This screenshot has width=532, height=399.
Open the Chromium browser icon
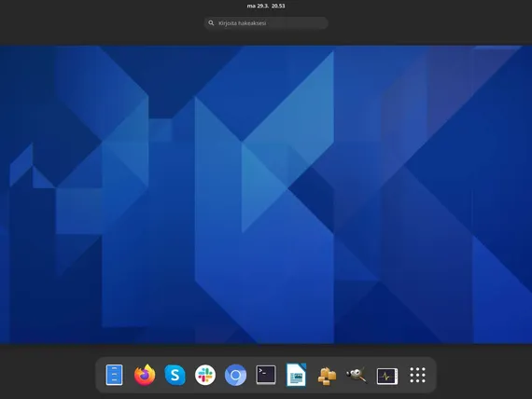pos(235,376)
